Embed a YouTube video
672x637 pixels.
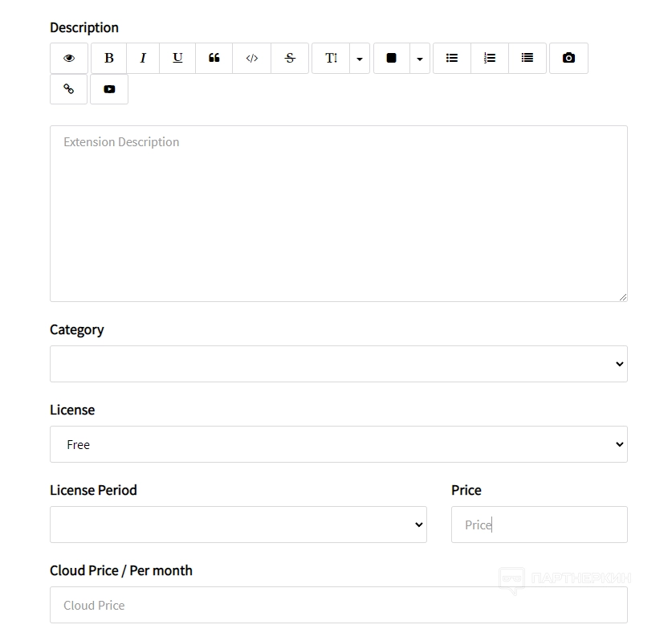[x=109, y=89]
